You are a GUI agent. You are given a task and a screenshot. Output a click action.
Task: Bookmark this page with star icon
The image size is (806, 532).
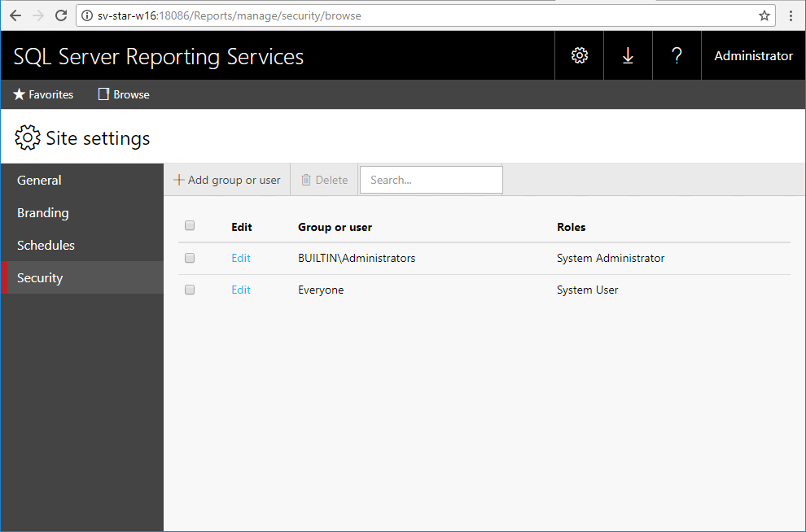[x=764, y=15]
